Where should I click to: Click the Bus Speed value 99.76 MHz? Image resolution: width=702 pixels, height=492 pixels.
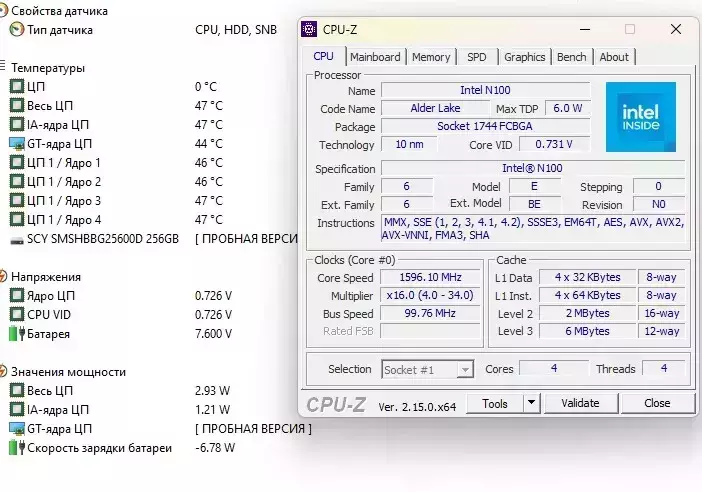coord(430,313)
